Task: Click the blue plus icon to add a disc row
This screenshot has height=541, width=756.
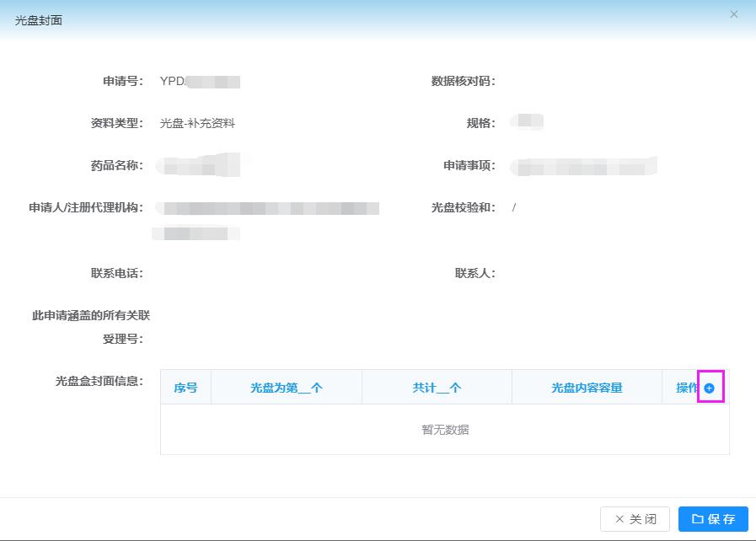Action: point(710,387)
